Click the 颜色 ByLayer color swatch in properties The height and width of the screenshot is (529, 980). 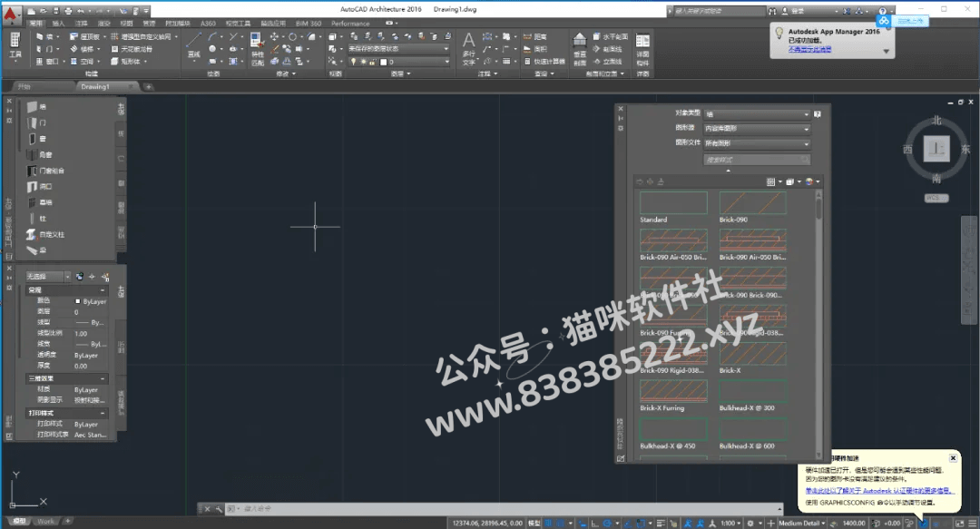[77, 301]
